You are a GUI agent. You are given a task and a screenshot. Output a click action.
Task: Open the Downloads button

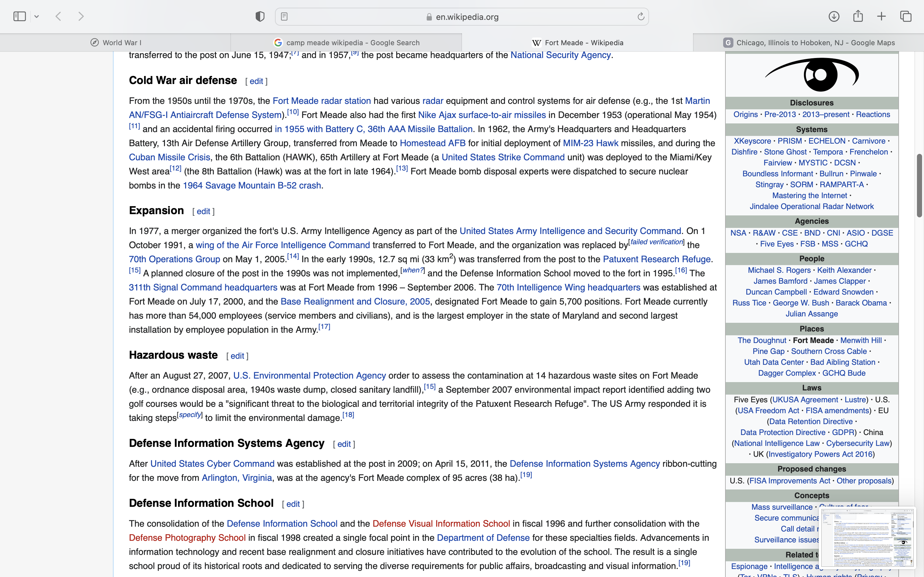pos(834,16)
